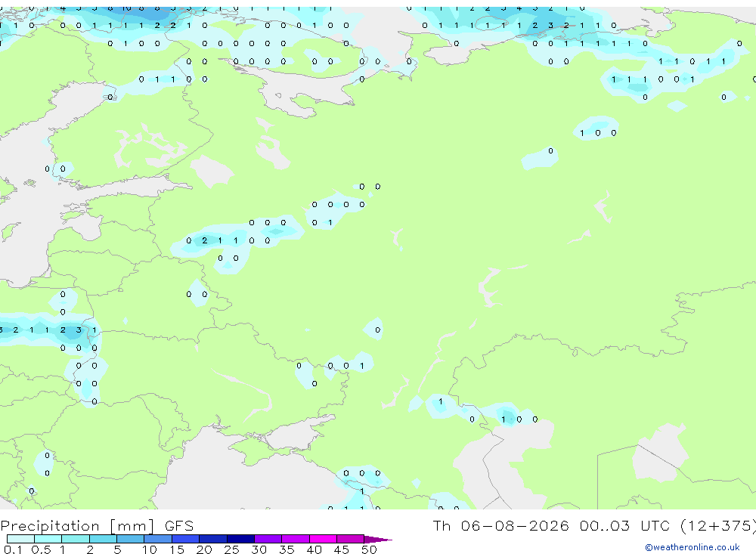
Task: Click the legend label '0.5'
Action: 41,549
